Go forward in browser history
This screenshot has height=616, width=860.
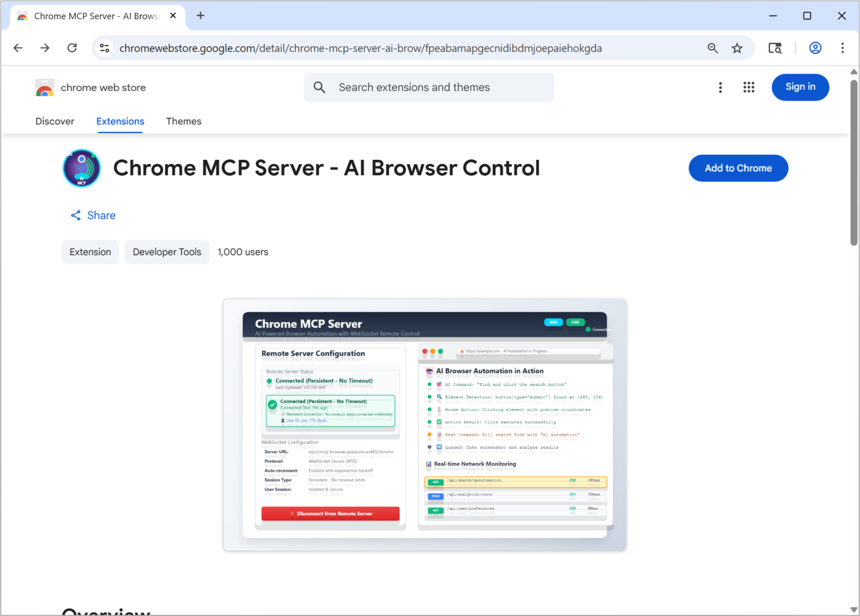45,48
